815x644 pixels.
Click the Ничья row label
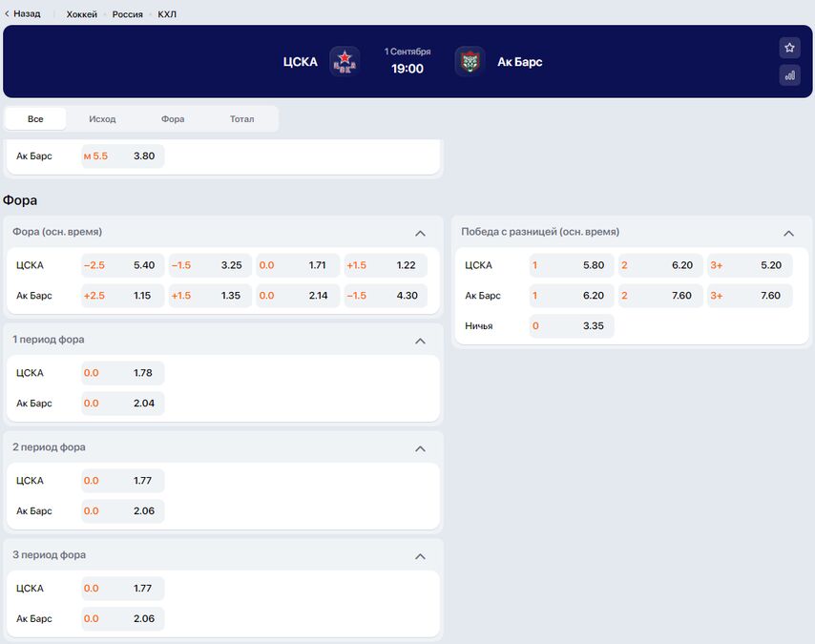click(479, 326)
